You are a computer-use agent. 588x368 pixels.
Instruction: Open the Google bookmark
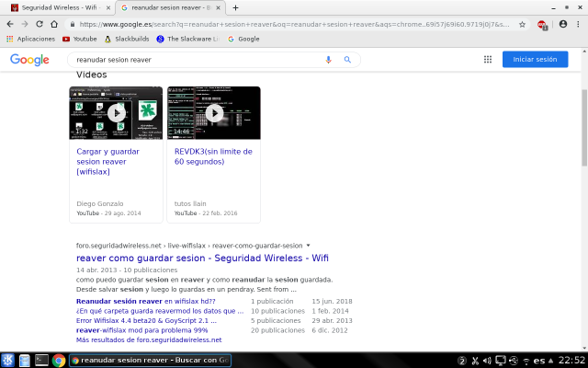[x=243, y=39]
